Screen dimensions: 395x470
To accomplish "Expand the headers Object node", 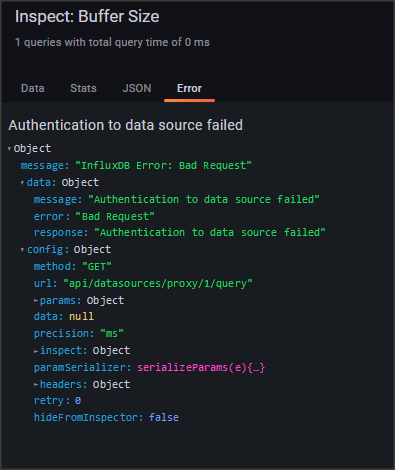I will (36, 385).
